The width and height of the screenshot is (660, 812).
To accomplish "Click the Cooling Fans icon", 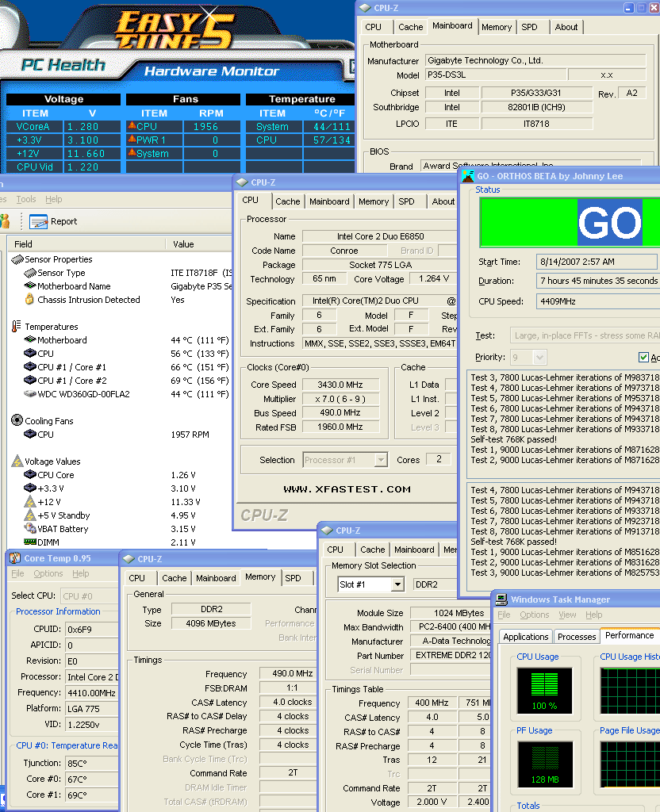I will [17, 420].
